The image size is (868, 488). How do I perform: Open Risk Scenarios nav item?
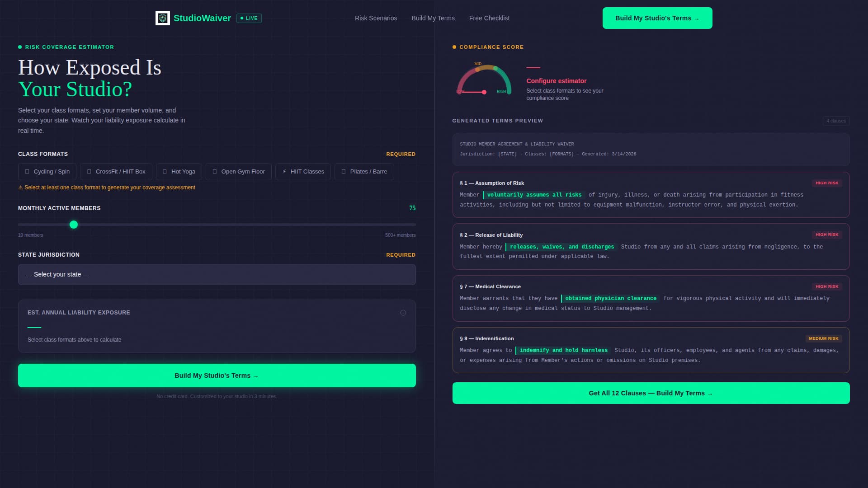[x=376, y=18]
